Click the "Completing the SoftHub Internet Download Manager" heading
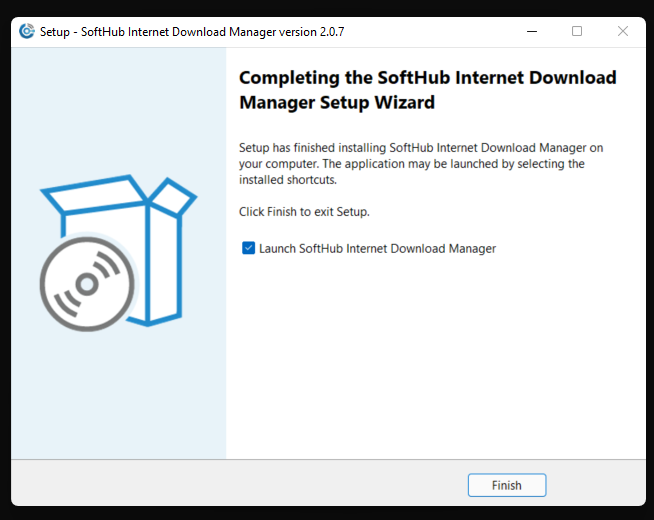Viewport: 654px width, 520px height. click(x=428, y=90)
